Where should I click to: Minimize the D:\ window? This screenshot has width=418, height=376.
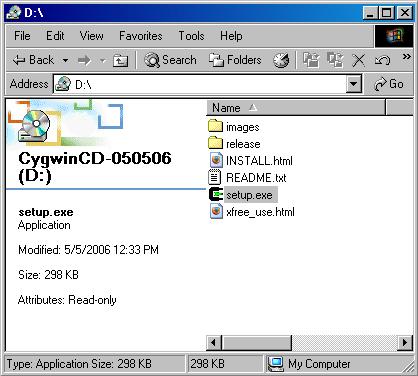point(370,13)
